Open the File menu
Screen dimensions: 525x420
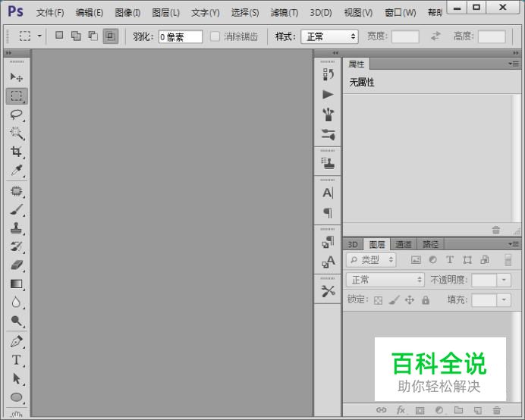click(50, 13)
